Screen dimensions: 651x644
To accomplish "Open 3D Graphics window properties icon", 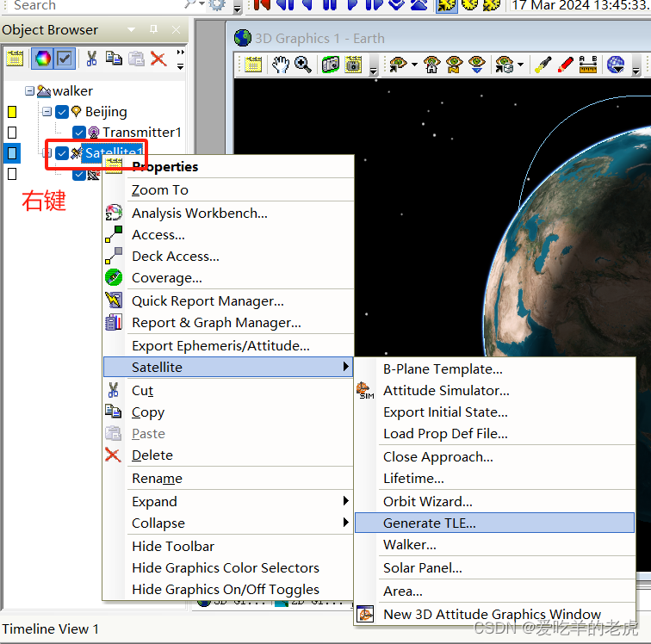I will (x=253, y=65).
